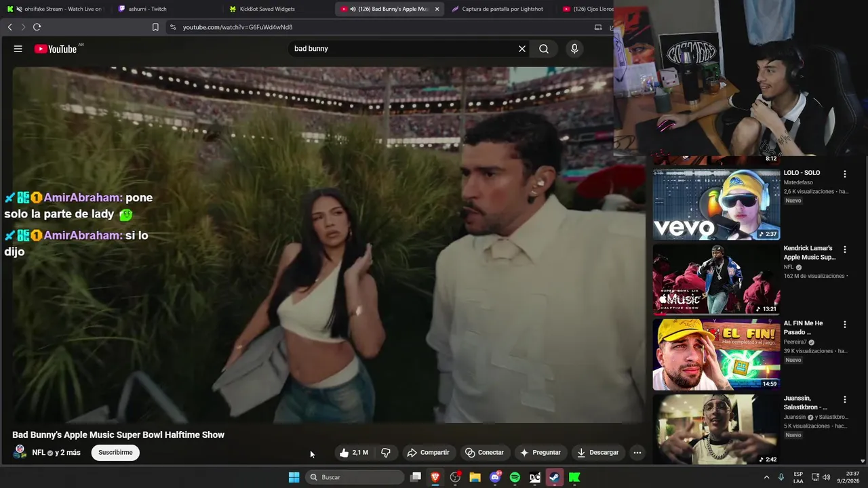Click the taskbar Buscar search box

click(355, 477)
